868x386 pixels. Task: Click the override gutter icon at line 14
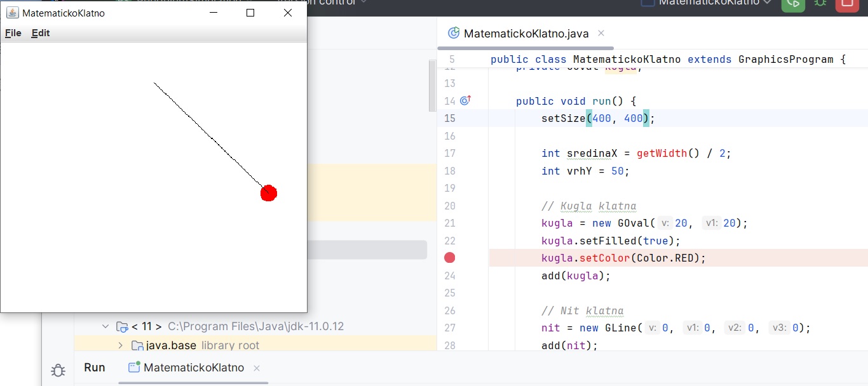465,100
